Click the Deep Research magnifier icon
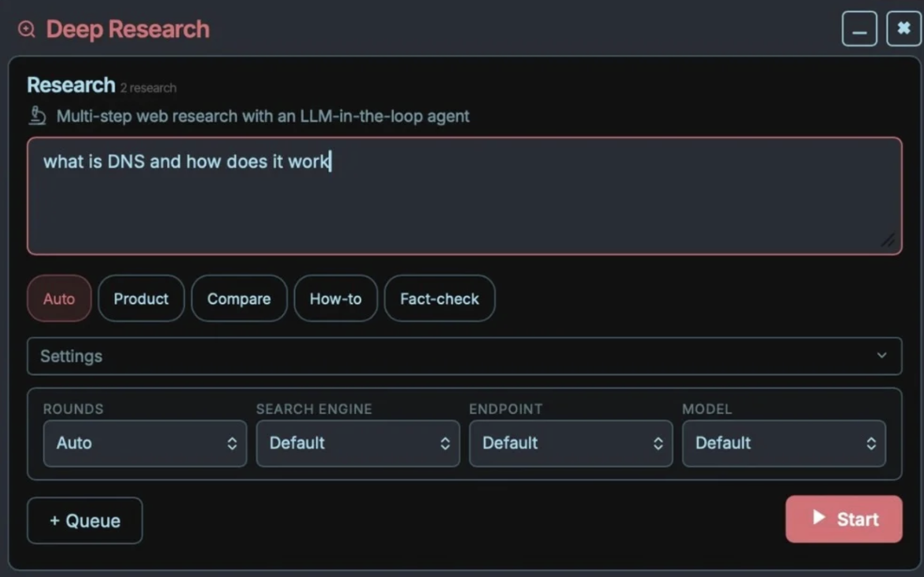The width and height of the screenshot is (924, 577). 26,29
